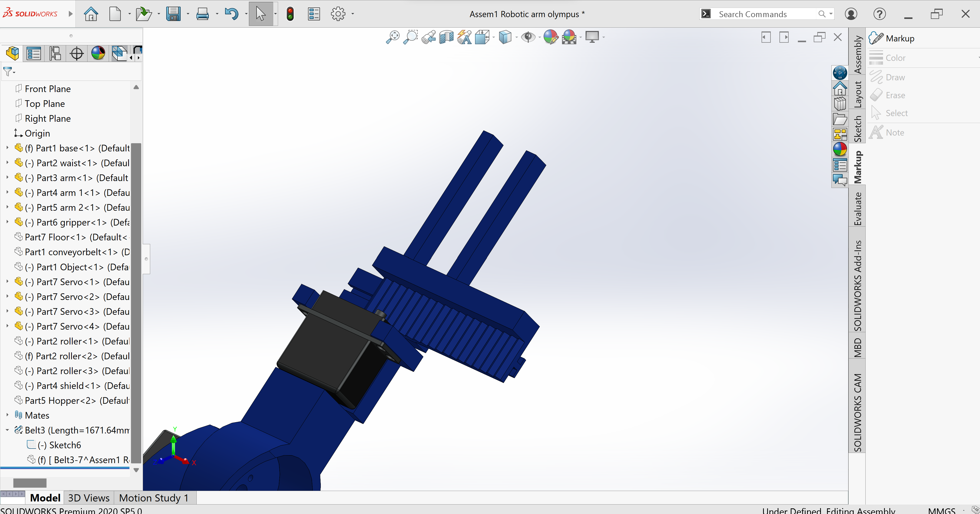Collapse the Belt3 feature node
980x514 pixels.
[7, 430]
